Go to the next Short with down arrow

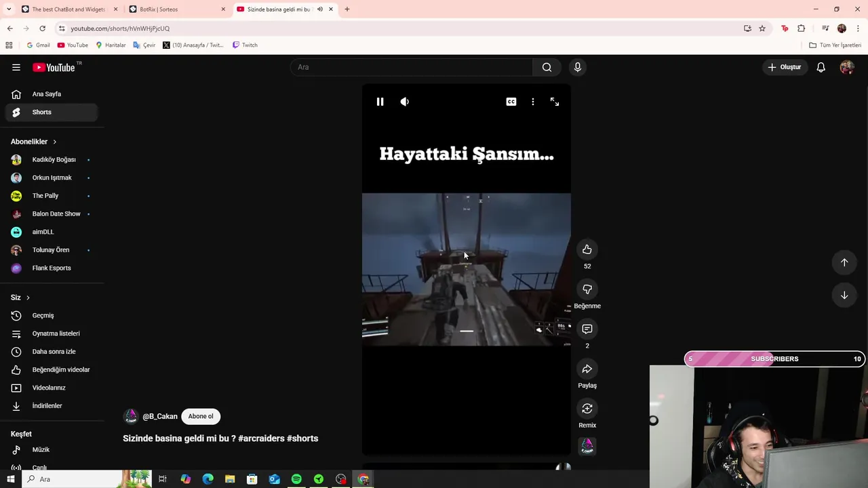[x=844, y=296]
